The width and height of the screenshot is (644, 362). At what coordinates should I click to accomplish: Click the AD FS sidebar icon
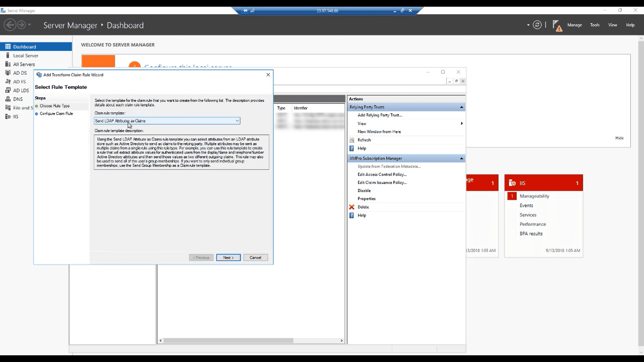coord(8,81)
